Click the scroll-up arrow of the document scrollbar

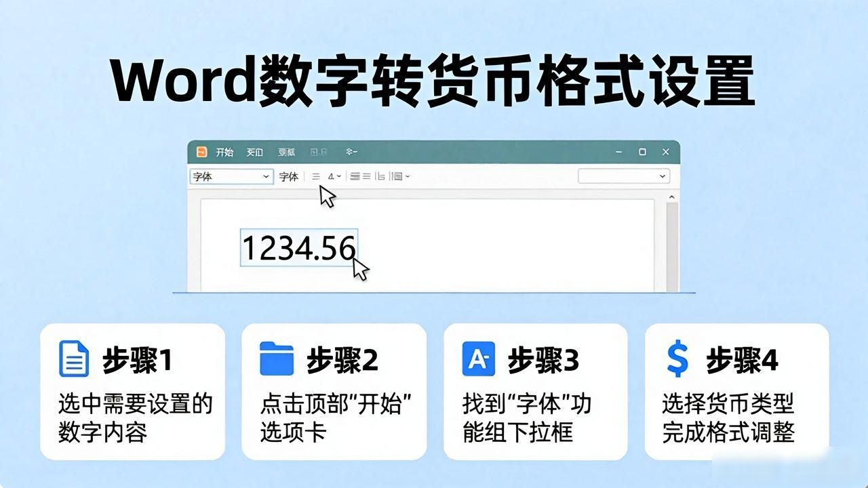672,197
